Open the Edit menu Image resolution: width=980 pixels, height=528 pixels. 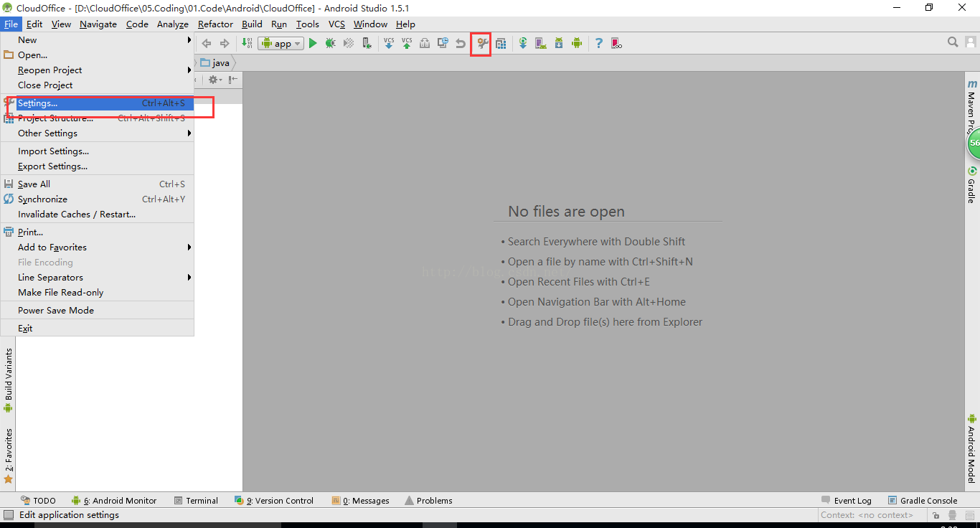coord(34,24)
